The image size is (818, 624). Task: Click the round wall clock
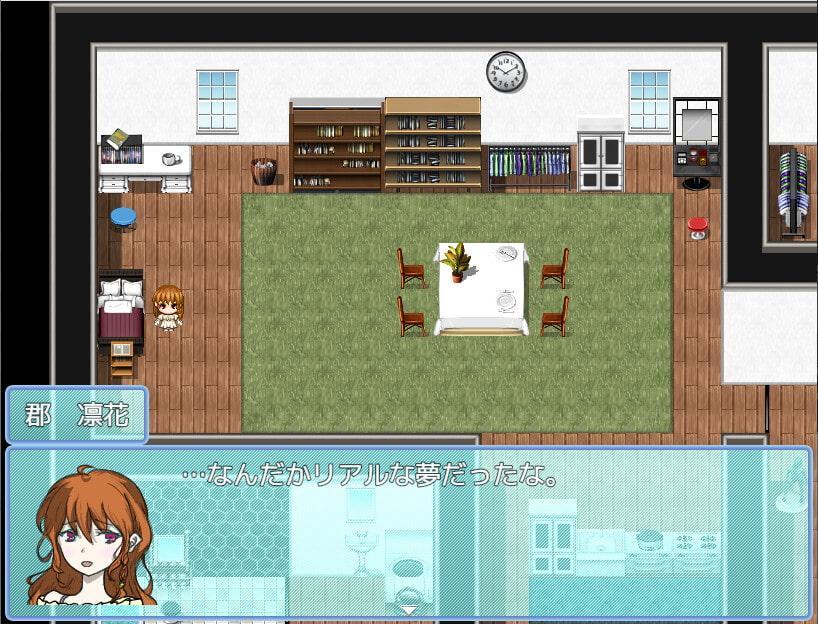coord(506,72)
